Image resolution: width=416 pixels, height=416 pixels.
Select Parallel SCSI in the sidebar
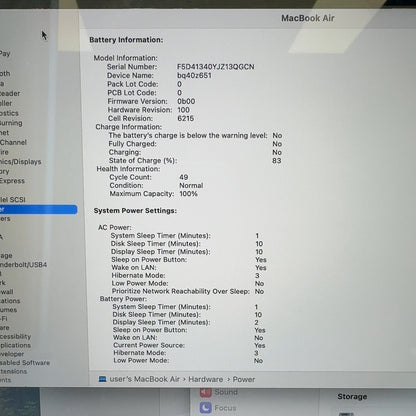pos(13,200)
